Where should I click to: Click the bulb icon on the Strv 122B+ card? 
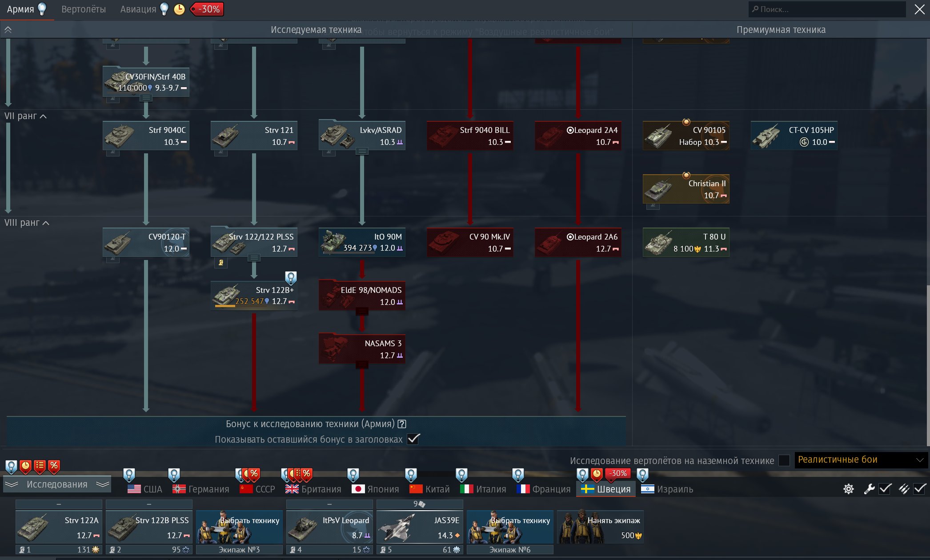[x=291, y=278]
